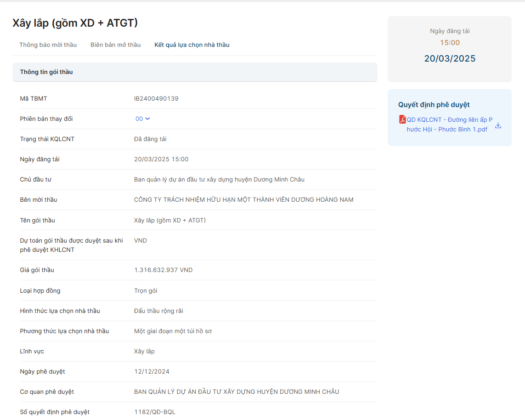Image resolution: width=525 pixels, height=420 pixels.
Task: Click the decision number 1182/QĐ-BQL
Action: pyautogui.click(x=154, y=412)
